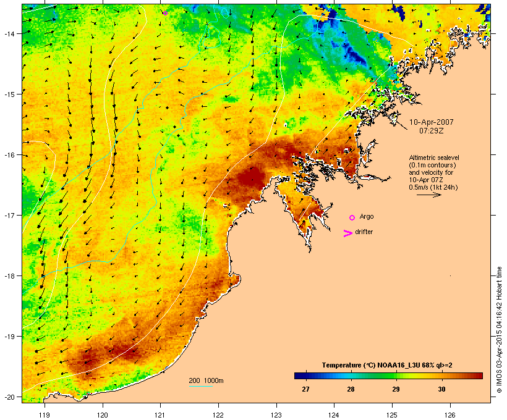Viewport: 507px width, 420px height.
Task: Click the Argo float marker near 121°E
Action: coord(165,13)
